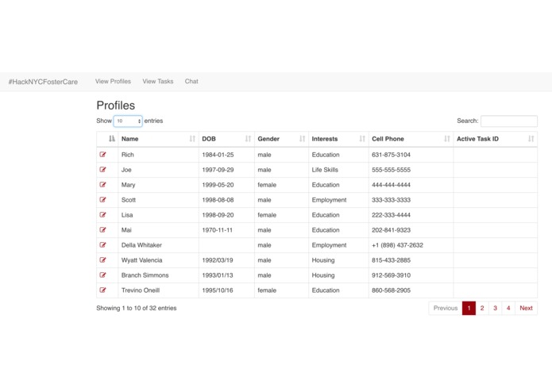Viewport: 552px width, 392px height.
Task: Click the edit icon beside Lisa
Action: 102,215
